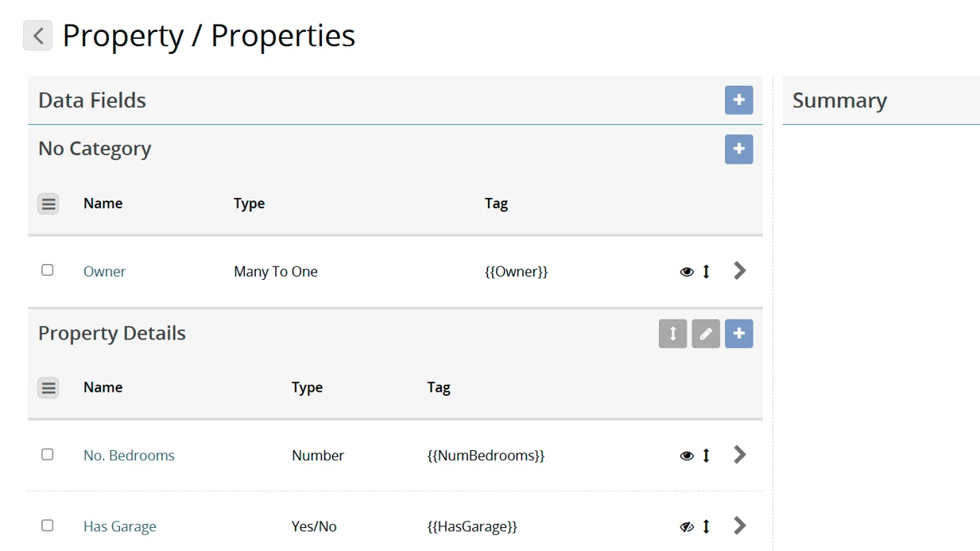Add a field to No Category section
Screen dimensions: 980x551
click(x=738, y=149)
